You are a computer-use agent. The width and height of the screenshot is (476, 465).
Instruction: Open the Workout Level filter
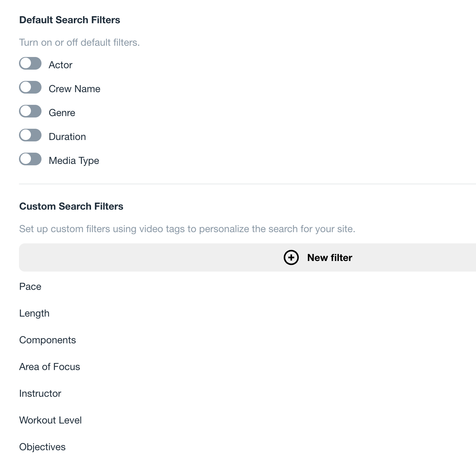tap(50, 420)
